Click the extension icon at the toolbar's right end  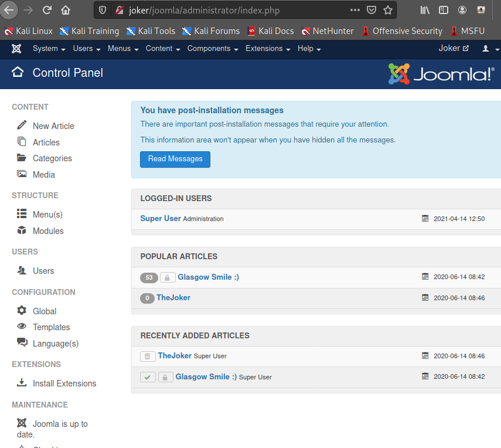click(x=481, y=10)
